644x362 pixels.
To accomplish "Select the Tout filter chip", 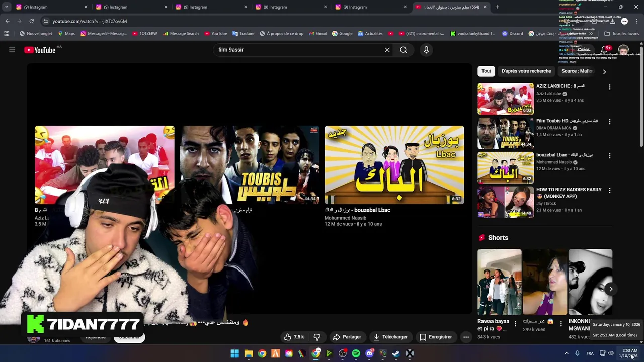I will tap(486, 71).
